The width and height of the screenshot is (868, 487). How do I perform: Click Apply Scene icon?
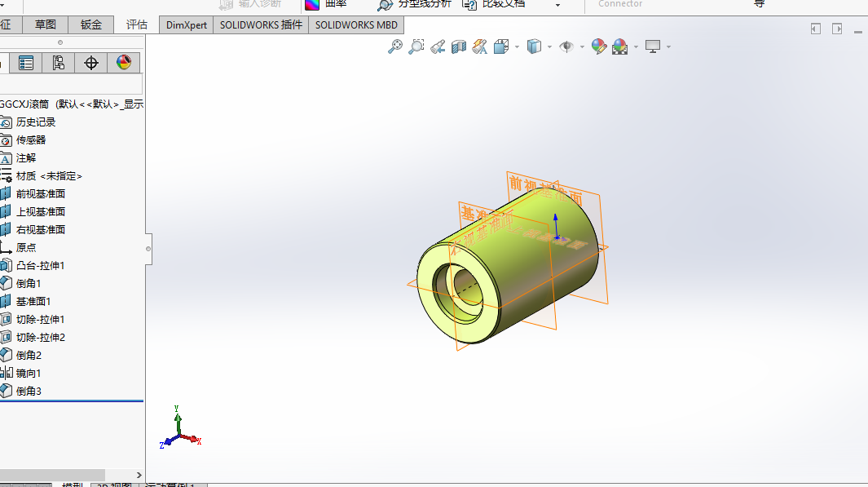coord(620,46)
